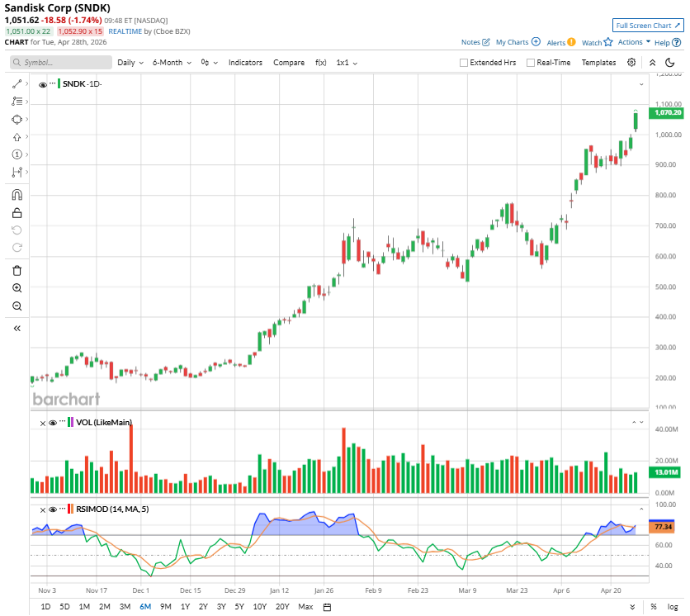The image size is (690, 616).
Task: Collapse the left drawing toolbar
Action: 17,329
